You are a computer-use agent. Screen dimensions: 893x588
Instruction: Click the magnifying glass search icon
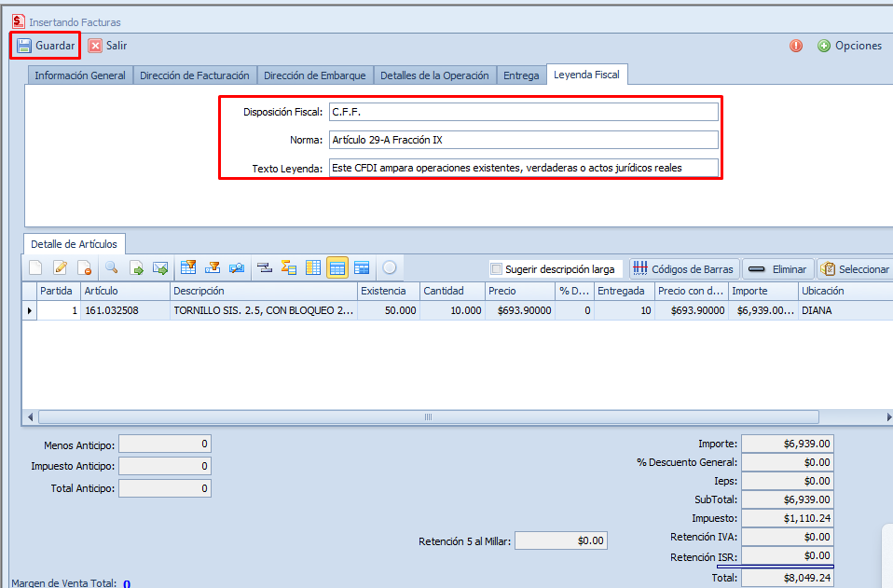[x=111, y=268]
